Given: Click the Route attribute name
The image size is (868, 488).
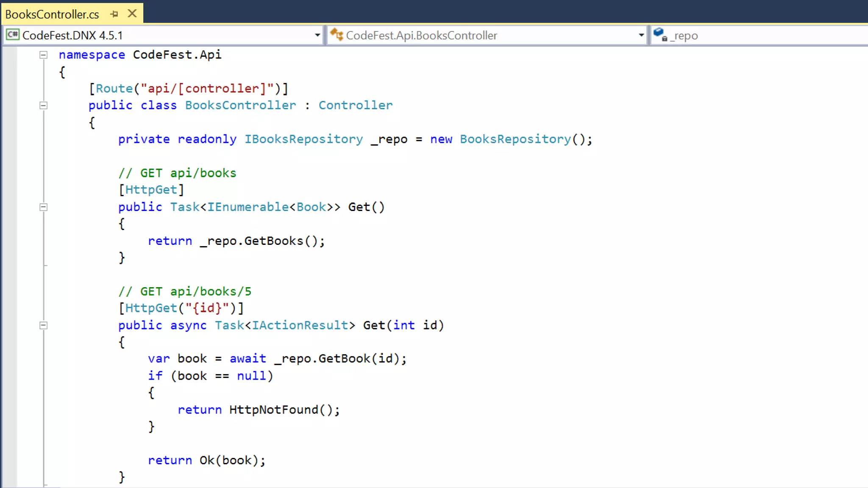Looking at the screenshot, I should coord(114,89).
